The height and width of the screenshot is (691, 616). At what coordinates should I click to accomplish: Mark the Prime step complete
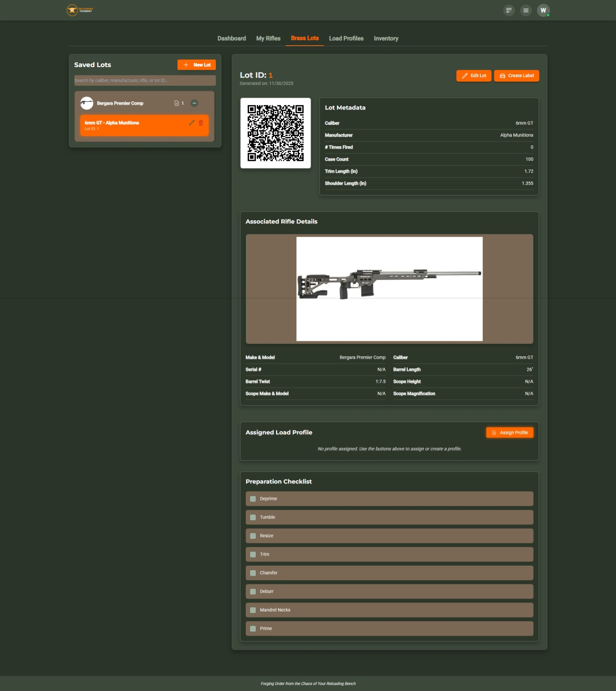[253, 629]
